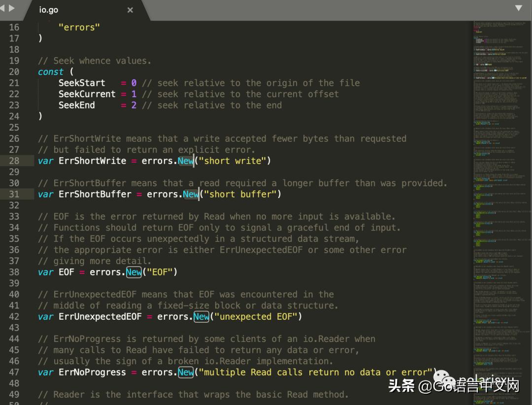This screenshot has width=532, height=405.
Task: Click the "EOF" string literal on line 38
Action: pos(160,272)
